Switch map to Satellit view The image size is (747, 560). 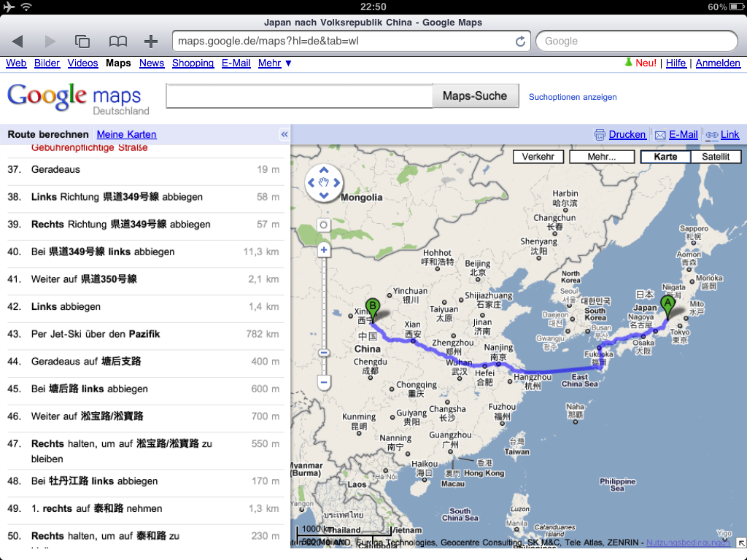716,157
